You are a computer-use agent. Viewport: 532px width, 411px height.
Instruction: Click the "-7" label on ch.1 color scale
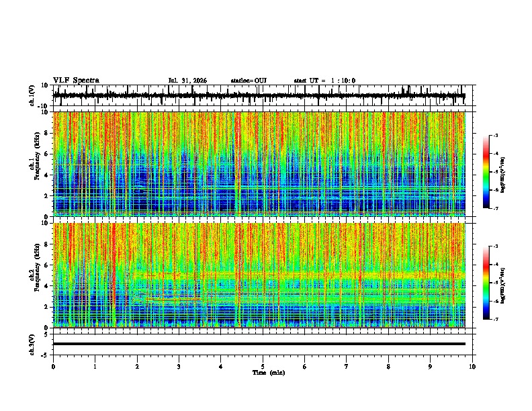point(495,208)
